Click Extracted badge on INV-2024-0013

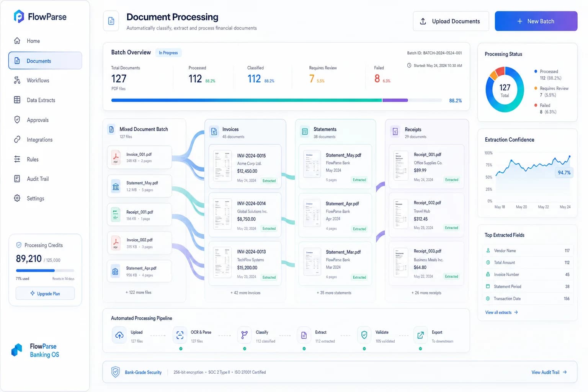tap(269, 277)
